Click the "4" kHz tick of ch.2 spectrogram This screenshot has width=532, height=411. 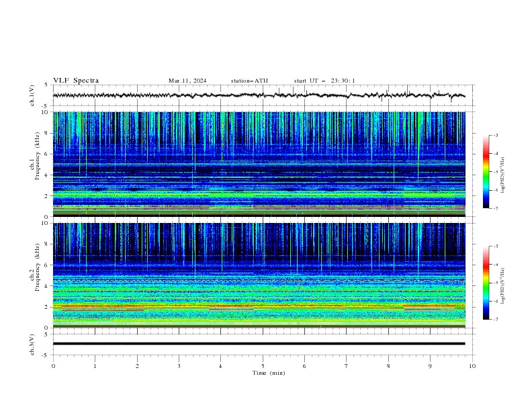tap(48, 286)
